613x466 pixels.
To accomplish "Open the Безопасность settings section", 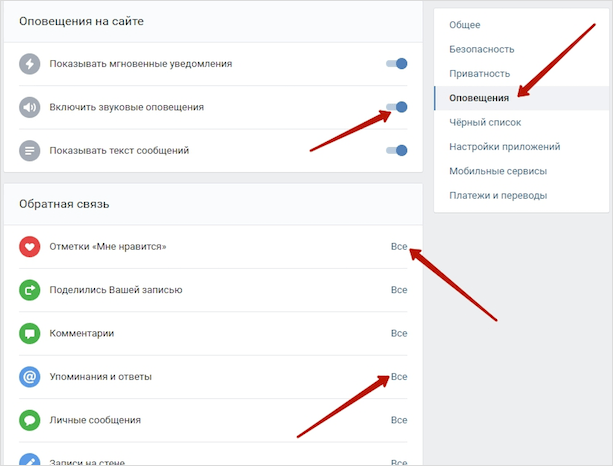I will 522,49.
